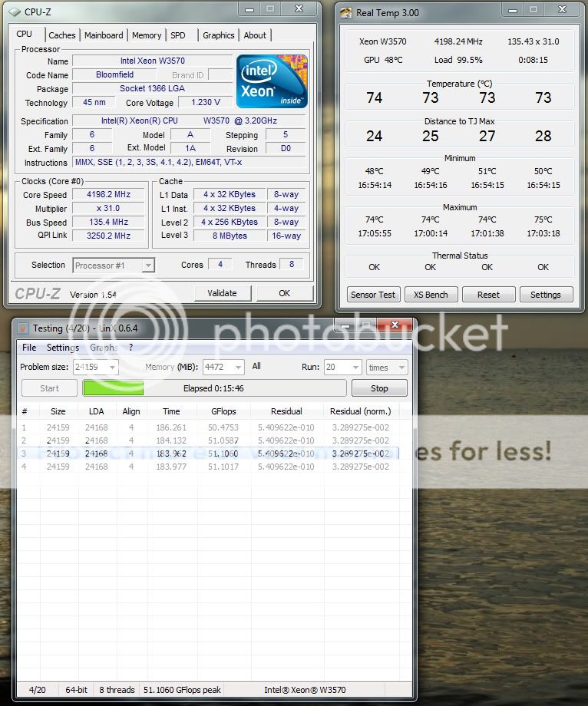Switch to the Caches tab in CPU-Z
The image size is (588, 706).
tap(62, 35)
